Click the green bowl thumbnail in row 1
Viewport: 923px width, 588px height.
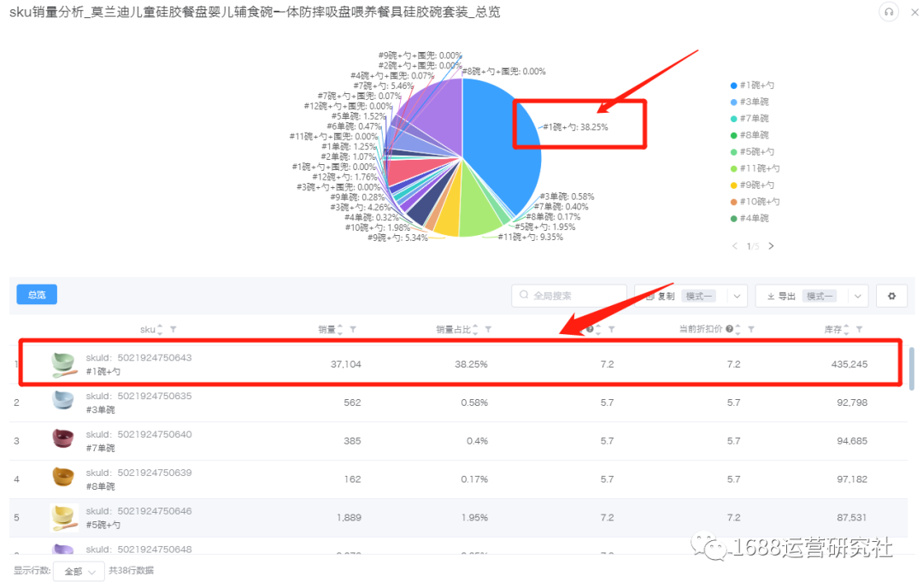tap(62, 363)
